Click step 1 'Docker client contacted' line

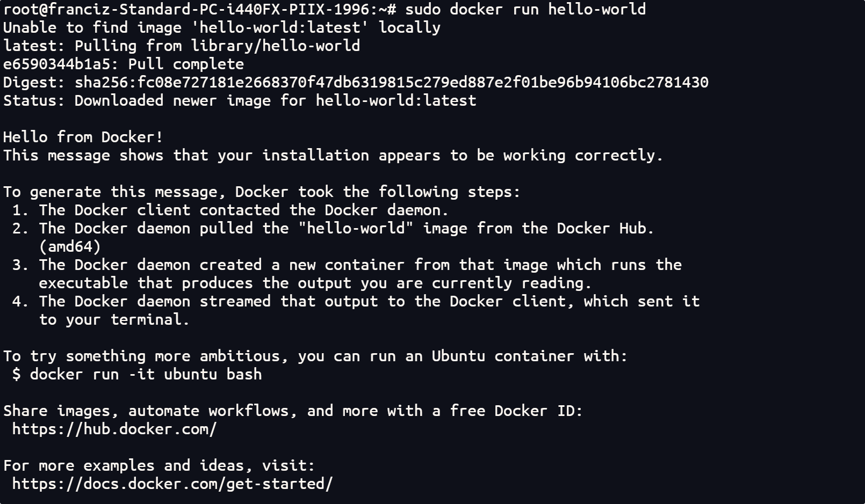243,210
